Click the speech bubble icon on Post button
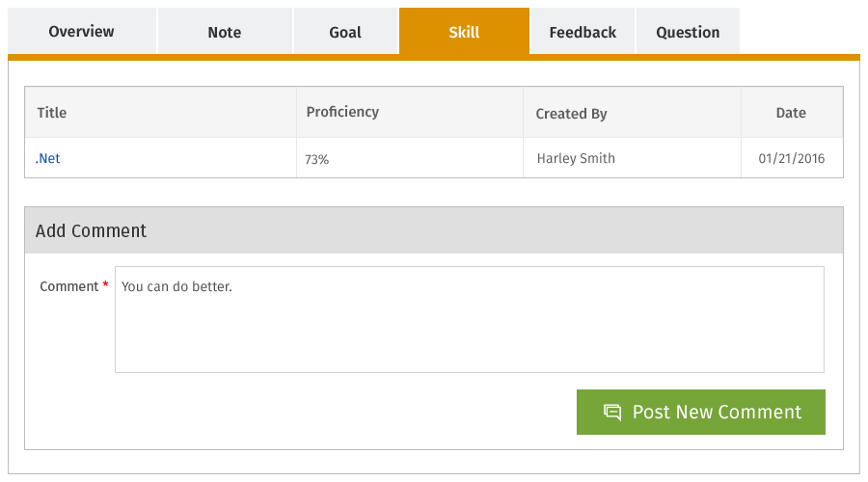This screenshot has height=482, width=868. pyautogui.click(x=612, y=412)
